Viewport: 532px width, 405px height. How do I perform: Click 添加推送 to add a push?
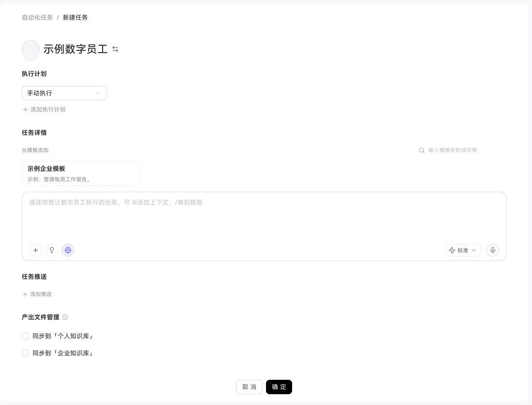[37, 294]
